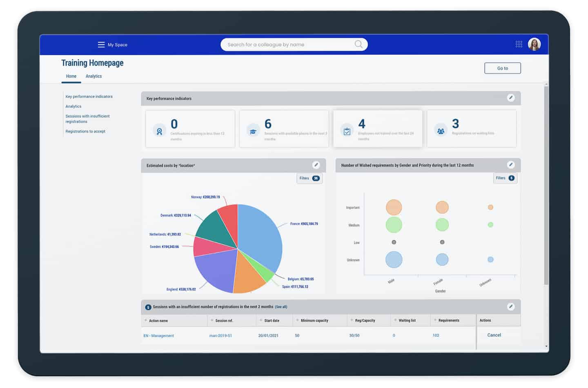The height and width of the screenshot is (388, 588).
Task: Open Filters on the Estimated costs chart
Action: [309, 178]
